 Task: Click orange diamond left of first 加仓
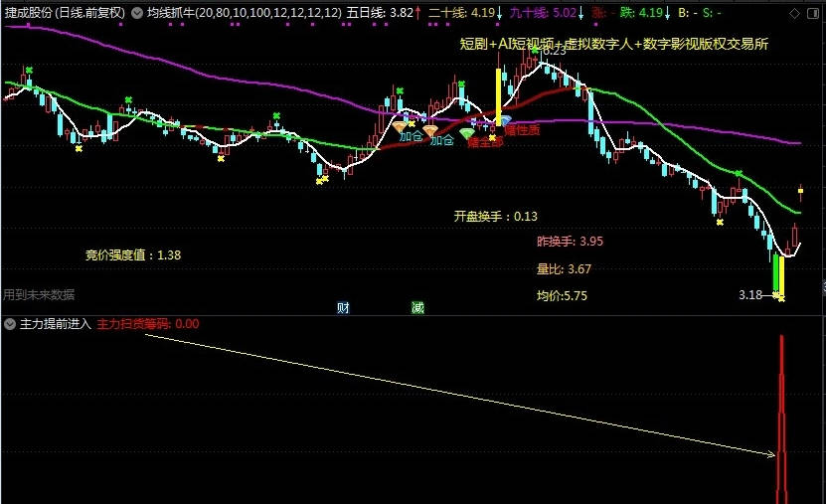click(x=400, y=127)
